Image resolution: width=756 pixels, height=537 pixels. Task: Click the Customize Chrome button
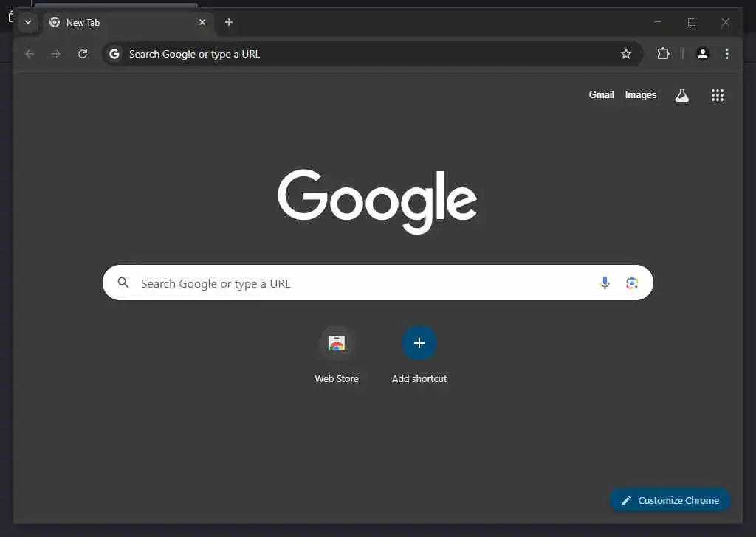coord(670,500)
